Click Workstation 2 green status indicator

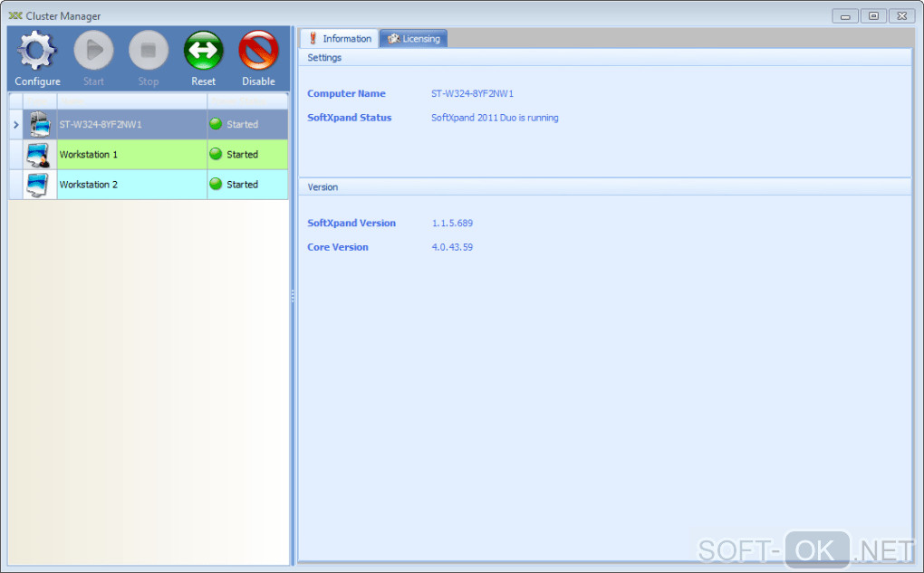click(216, 184)
